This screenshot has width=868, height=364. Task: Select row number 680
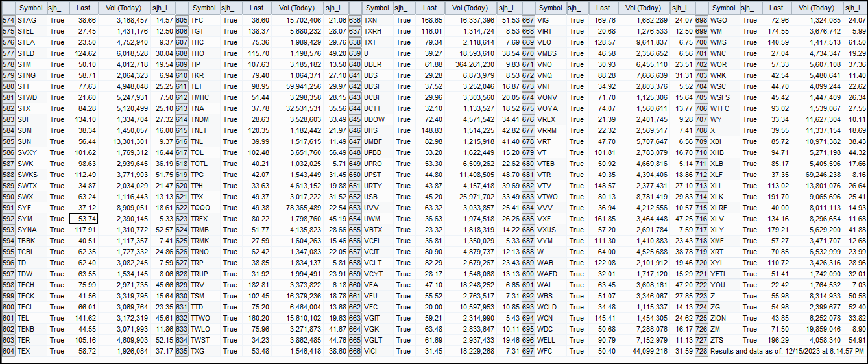tap(528, 164)
